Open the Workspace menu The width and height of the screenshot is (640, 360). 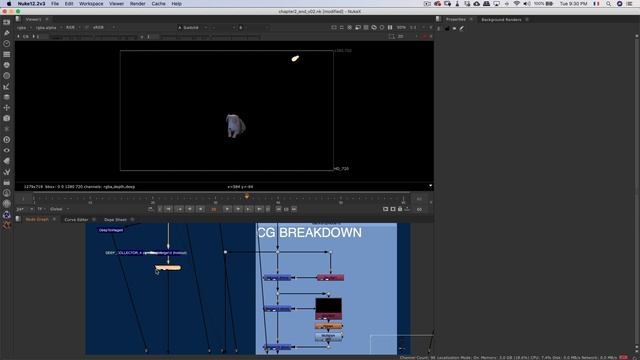(x=91, y=4)
